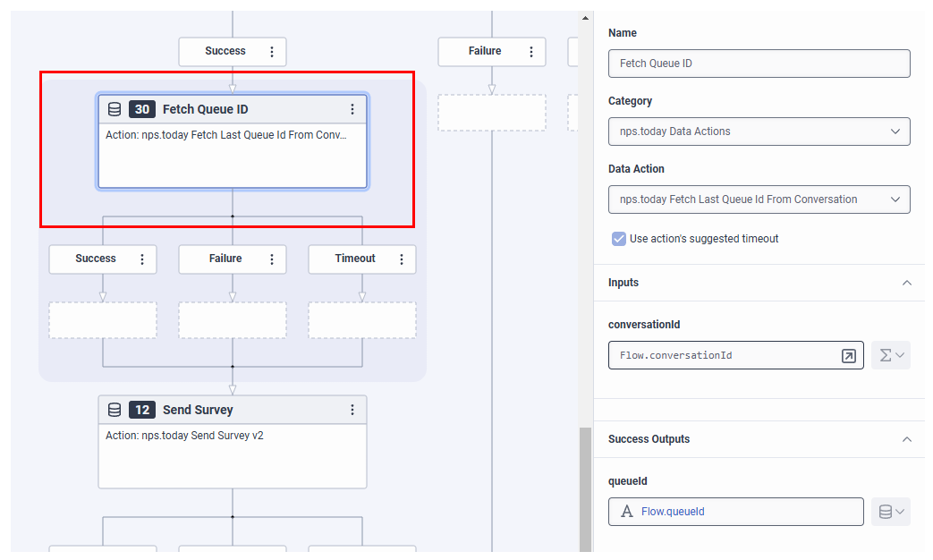Image resolution: width=933 pixels, height=560 pixels.
Task: Open Send Survey action's three-dot menu
Action: (352, 410)
